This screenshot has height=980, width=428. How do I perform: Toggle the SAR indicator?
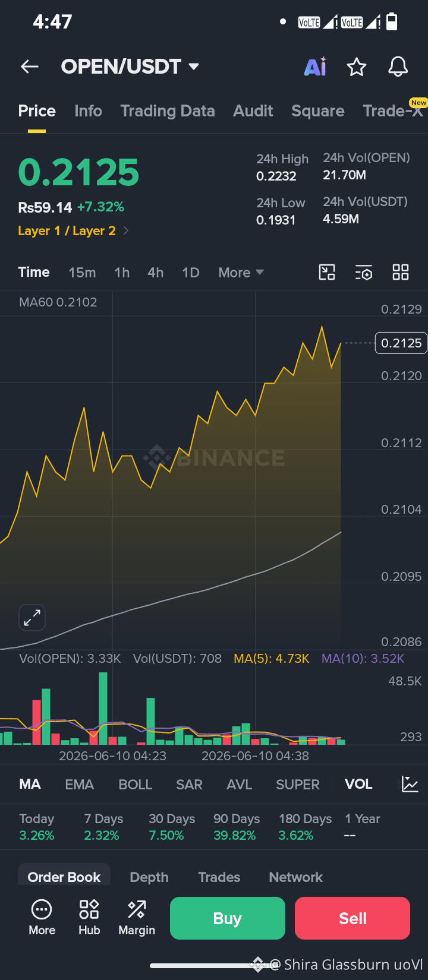pos(189,785)
